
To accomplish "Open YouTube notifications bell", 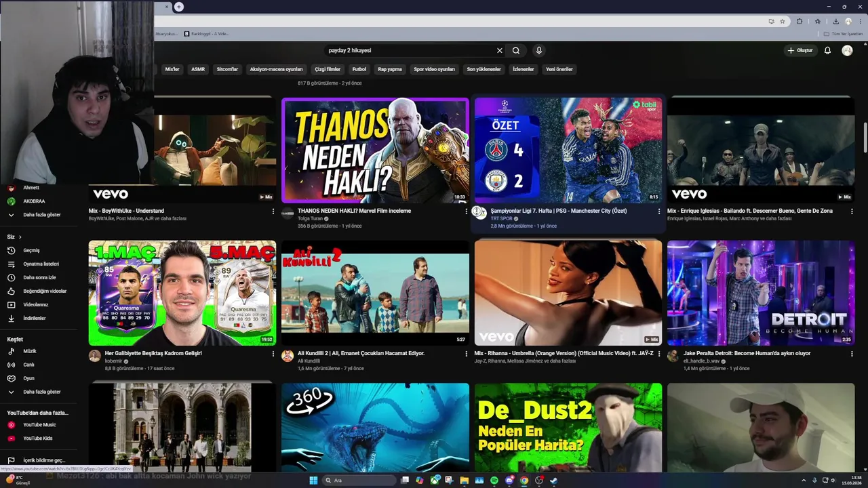I will (x=827, y=50).
